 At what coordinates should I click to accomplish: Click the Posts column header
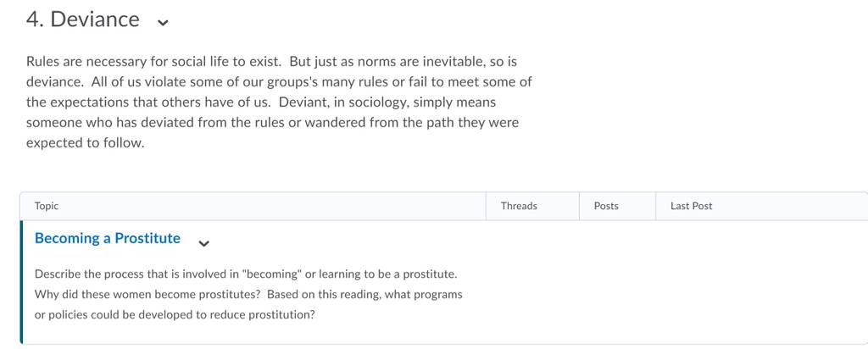pyautogui.click(x=606, y=206)
